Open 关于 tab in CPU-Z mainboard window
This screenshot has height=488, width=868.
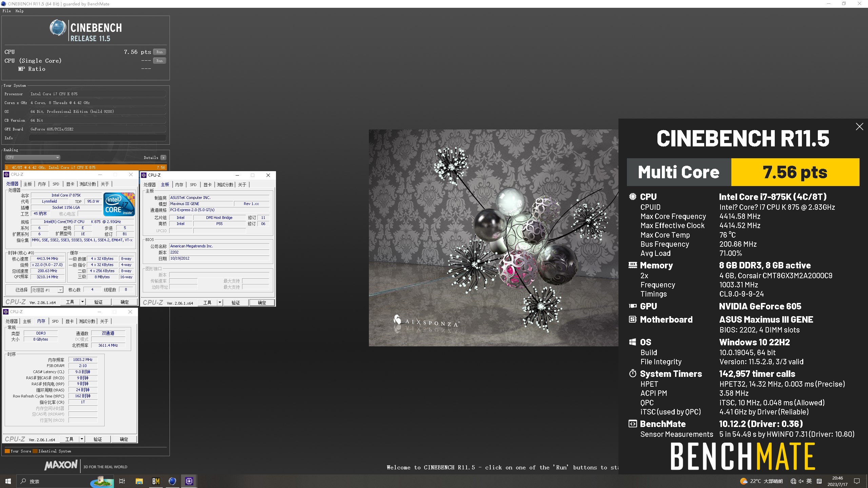coord(242,185)
